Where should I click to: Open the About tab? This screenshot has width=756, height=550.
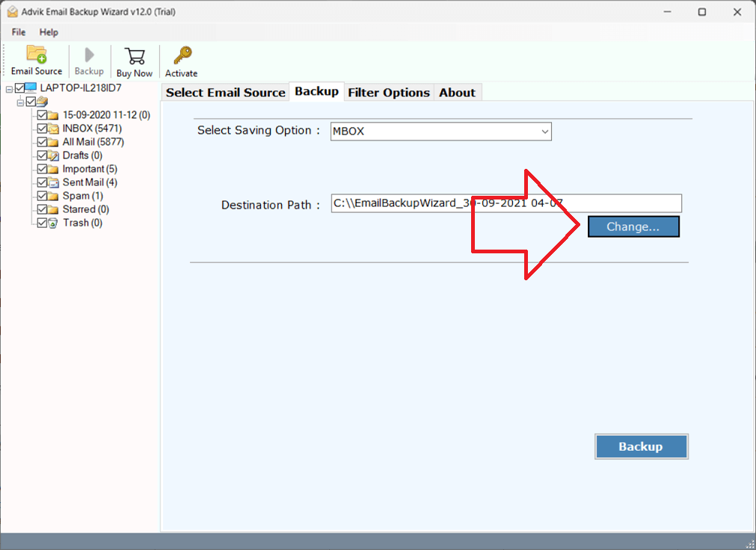(457, 93)
